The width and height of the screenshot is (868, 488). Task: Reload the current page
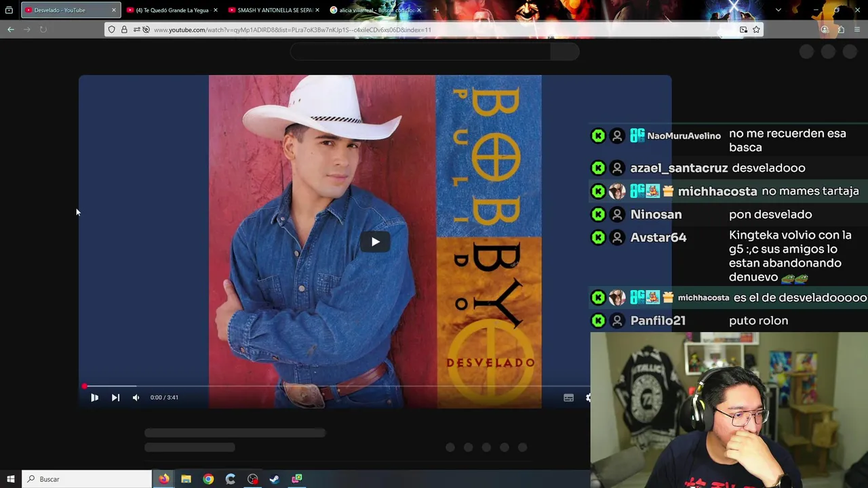43,29
